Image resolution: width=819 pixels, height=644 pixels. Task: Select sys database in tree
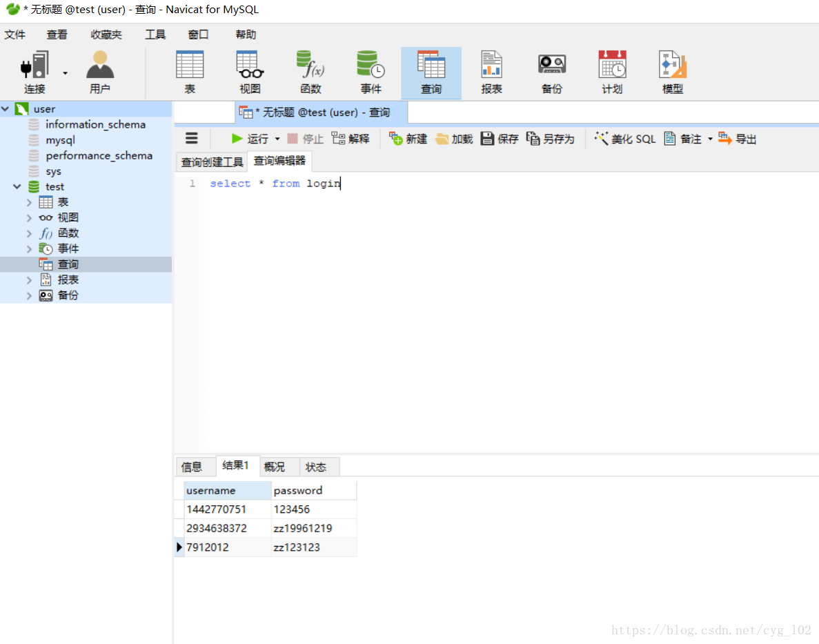pyautogui.click(x=53, y=171)
